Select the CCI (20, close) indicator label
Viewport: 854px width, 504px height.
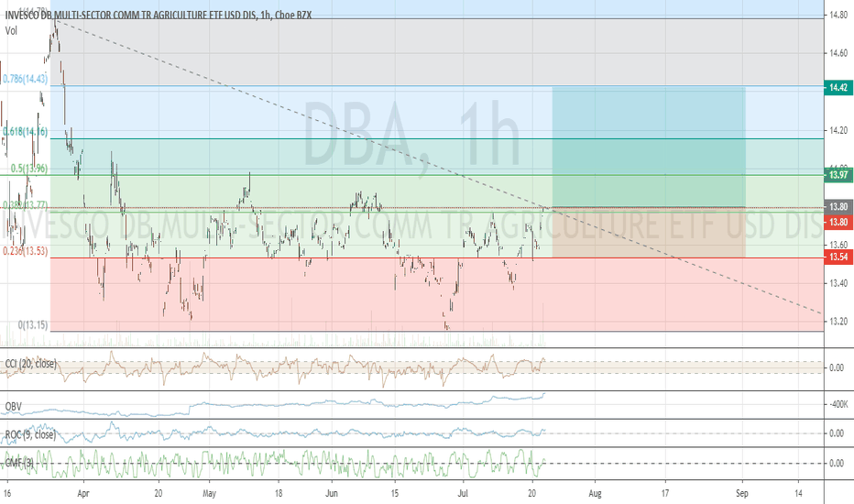click(30, 364)
